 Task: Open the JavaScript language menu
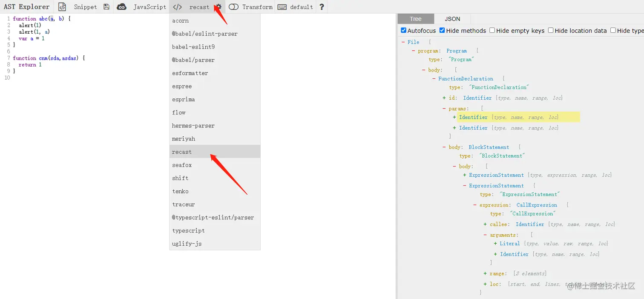point(149,7)
